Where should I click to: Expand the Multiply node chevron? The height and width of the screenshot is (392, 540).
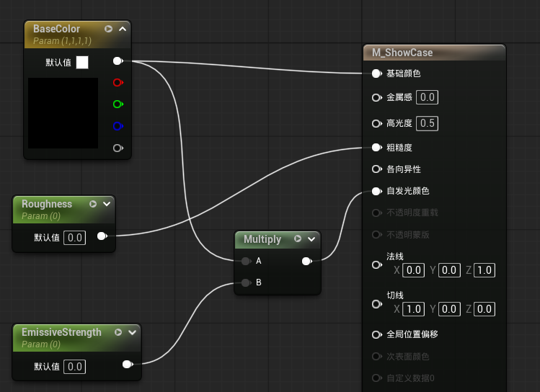point(311,239)
